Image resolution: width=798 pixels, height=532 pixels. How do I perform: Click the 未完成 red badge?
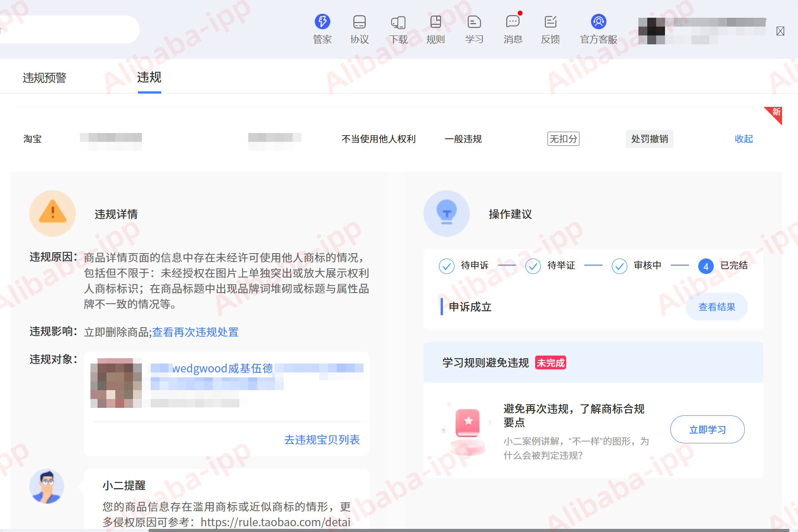(x=551, y=363)
